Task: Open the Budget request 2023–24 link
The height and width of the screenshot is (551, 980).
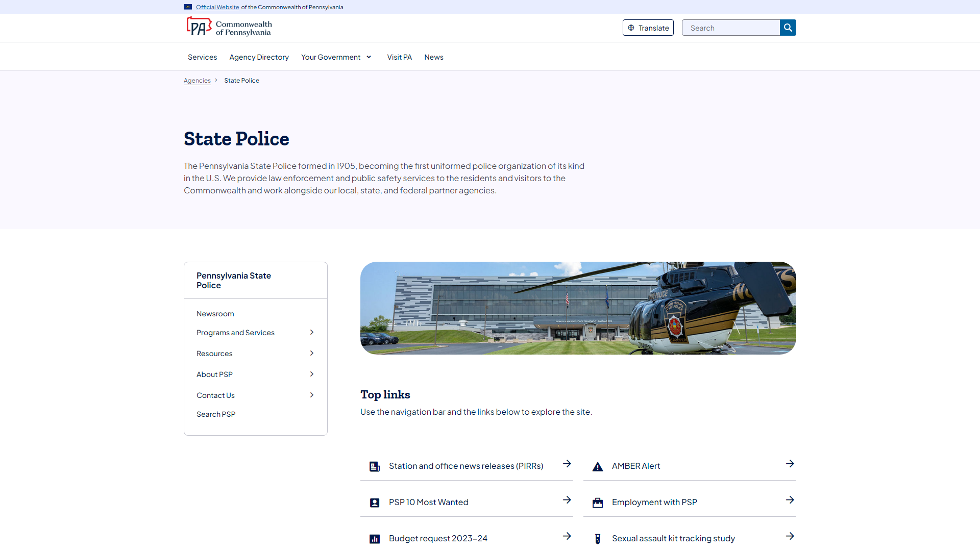Action: tap(438, 539)
